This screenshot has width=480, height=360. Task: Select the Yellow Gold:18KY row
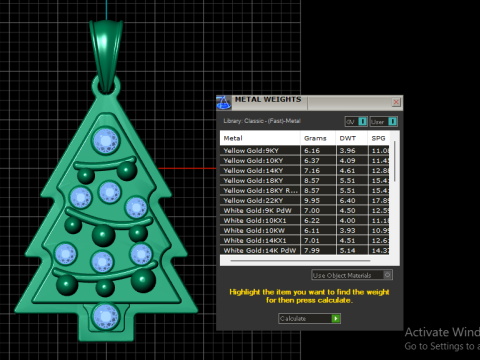click(x=304, y=180)
